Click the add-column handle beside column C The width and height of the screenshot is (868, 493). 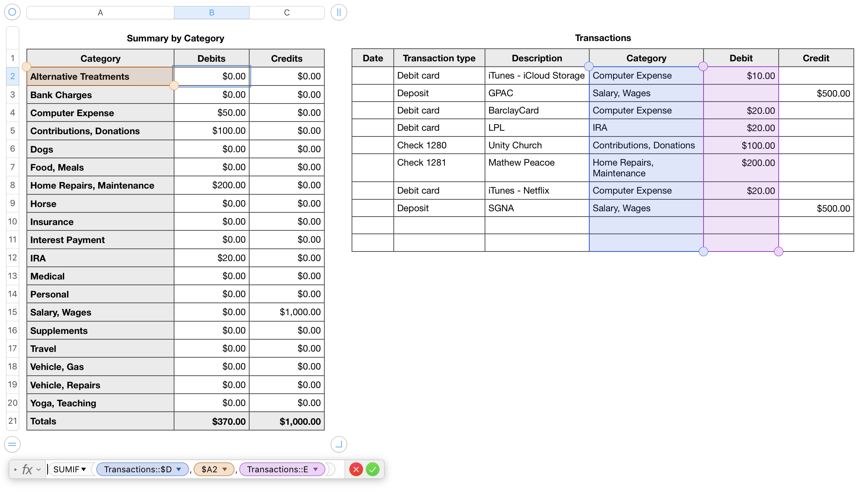(339, 12)
